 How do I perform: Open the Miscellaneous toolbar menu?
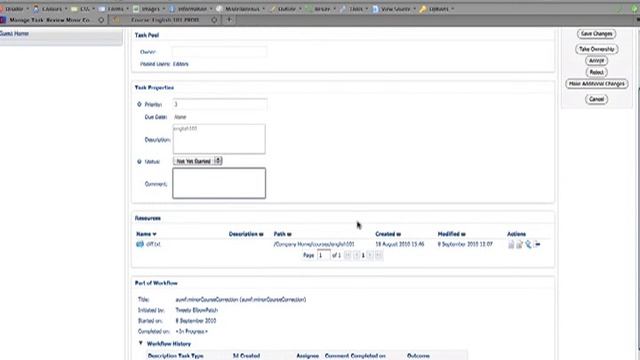point(241,9)
